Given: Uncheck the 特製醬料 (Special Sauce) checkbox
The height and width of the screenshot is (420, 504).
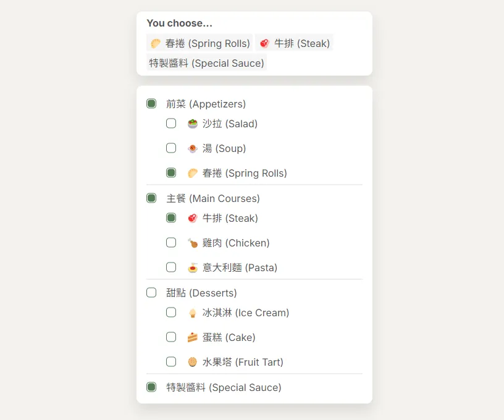Looking at the screenshot, I should tap(151, 387).
